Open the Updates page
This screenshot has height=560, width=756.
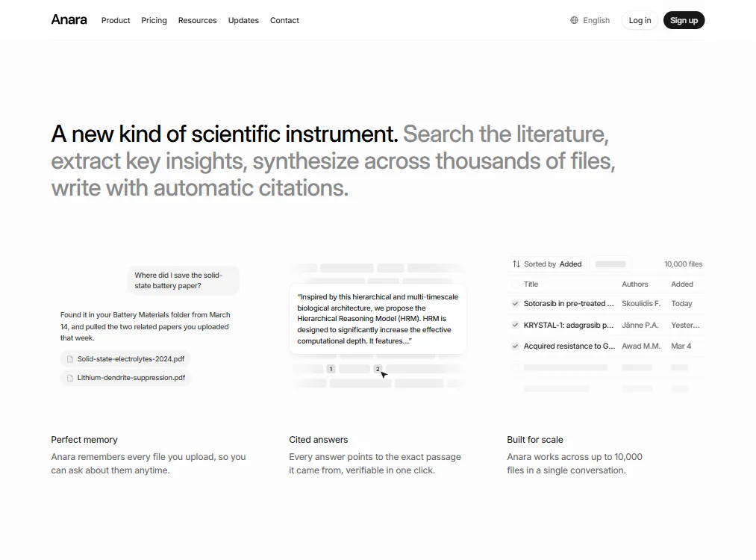pos(243,20)
